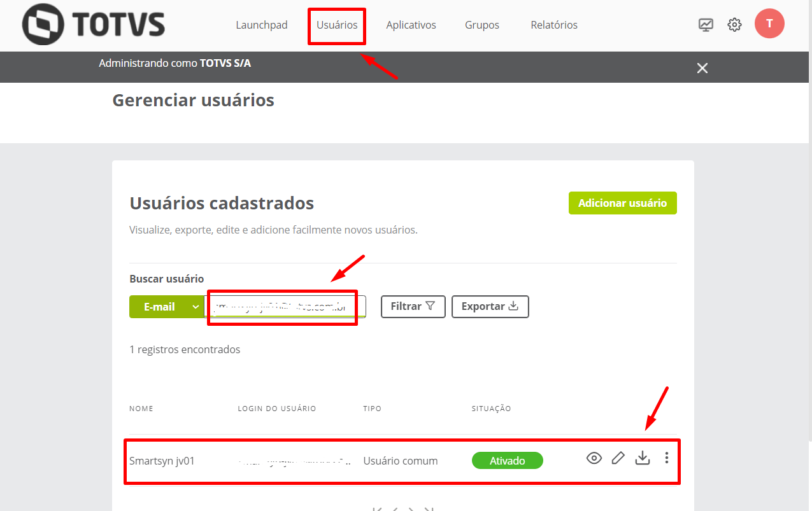This screenshot has width=812, height=511.
Task: Open the monitor dashboard icon
Action: coord(706,25)
